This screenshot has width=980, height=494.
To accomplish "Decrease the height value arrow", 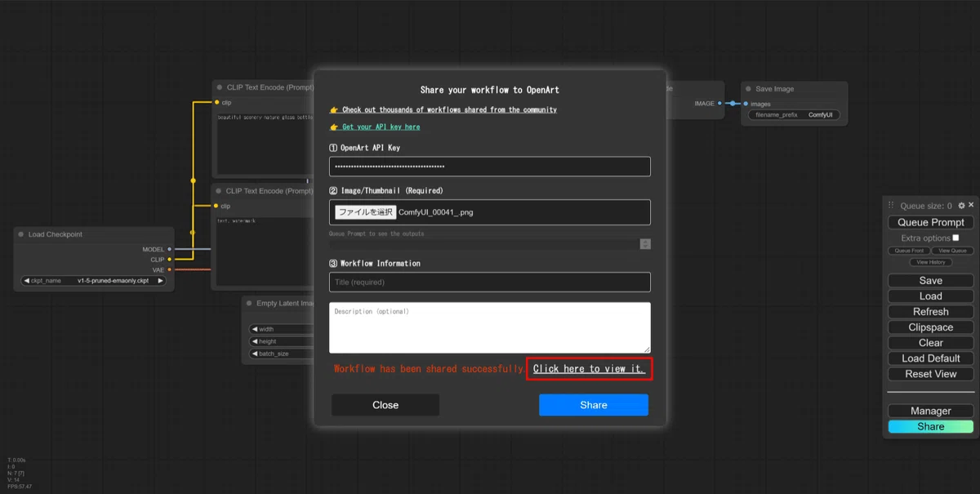I will click(255, 341).
